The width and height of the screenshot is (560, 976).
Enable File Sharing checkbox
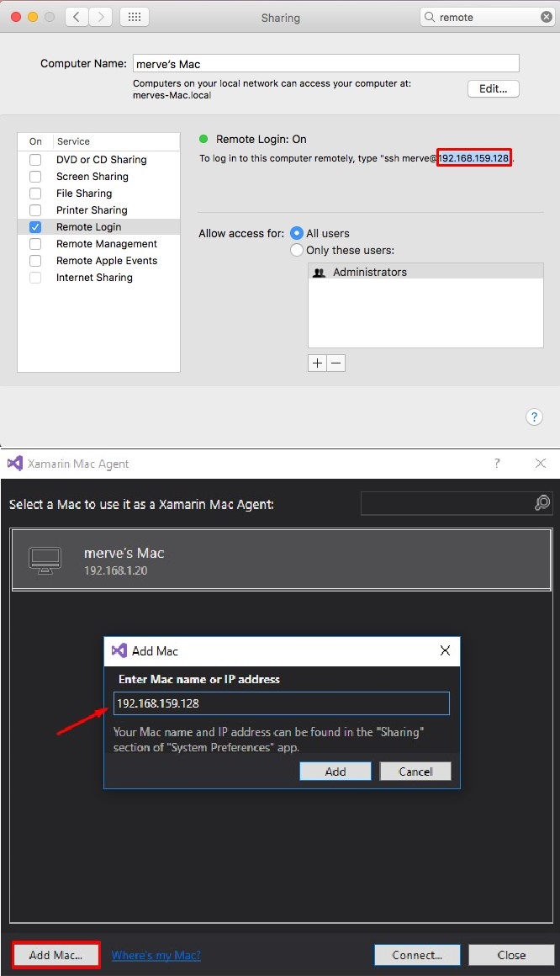coord(35,194)
